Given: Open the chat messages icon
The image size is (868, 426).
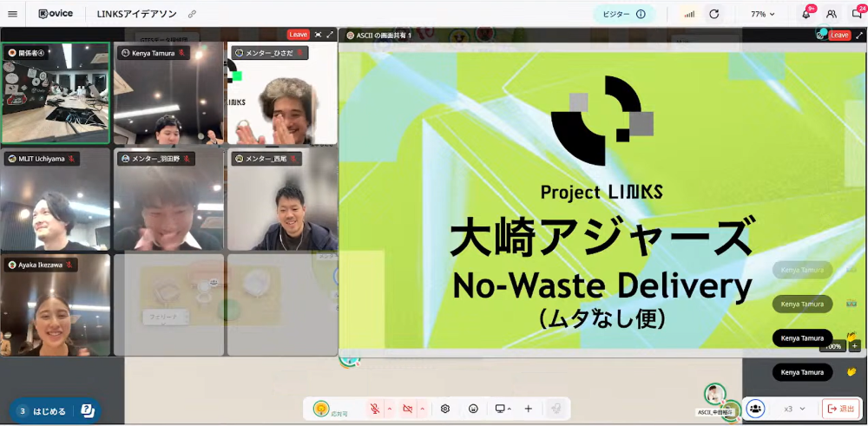Looking at the screenshot, I should [x=857, y=15].
